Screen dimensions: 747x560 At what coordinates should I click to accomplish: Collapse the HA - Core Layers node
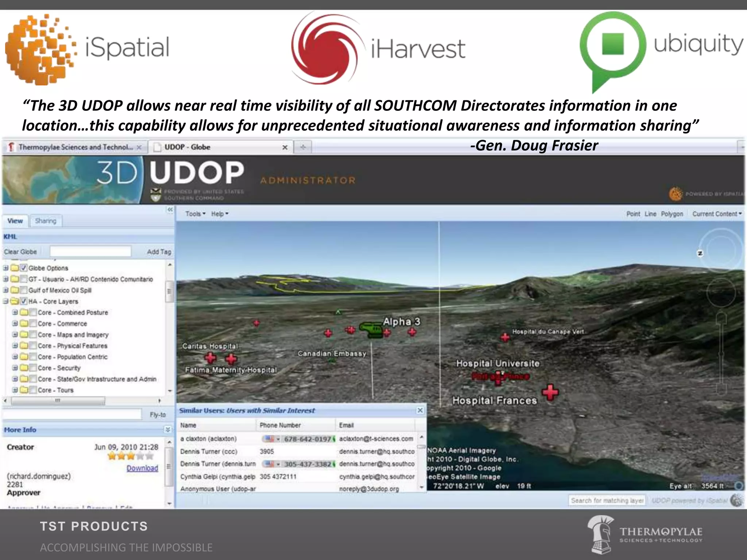(6, 301)
